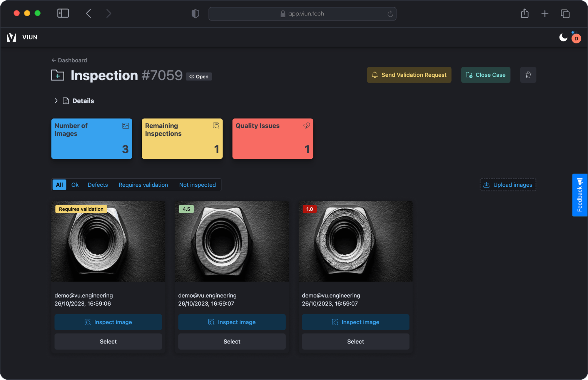588x380 pixels.
Task: Click the Upload images icon
Action: [487, 185]
